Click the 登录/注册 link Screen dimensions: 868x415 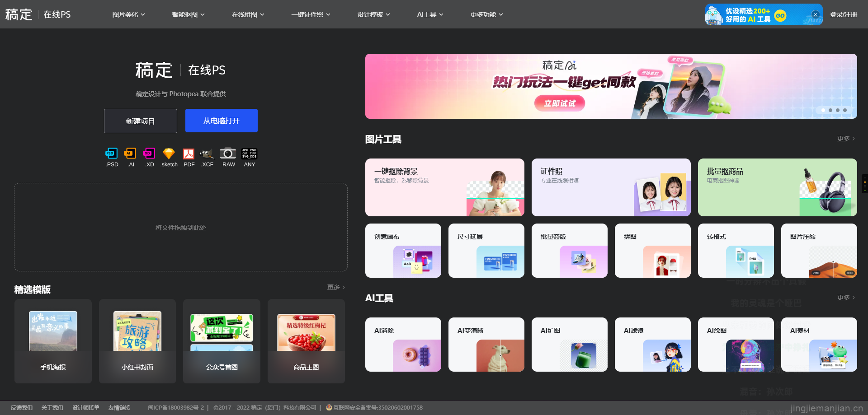843,14
